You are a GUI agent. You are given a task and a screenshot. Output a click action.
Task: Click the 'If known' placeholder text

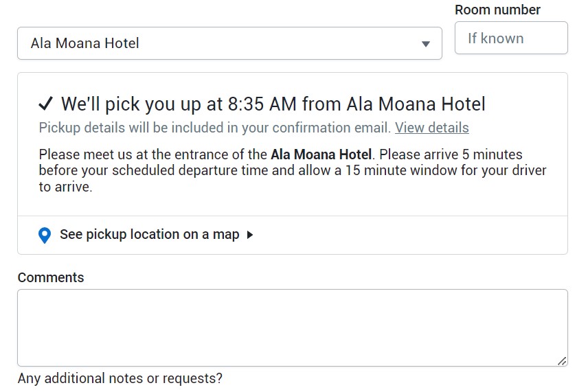(495, 38)
